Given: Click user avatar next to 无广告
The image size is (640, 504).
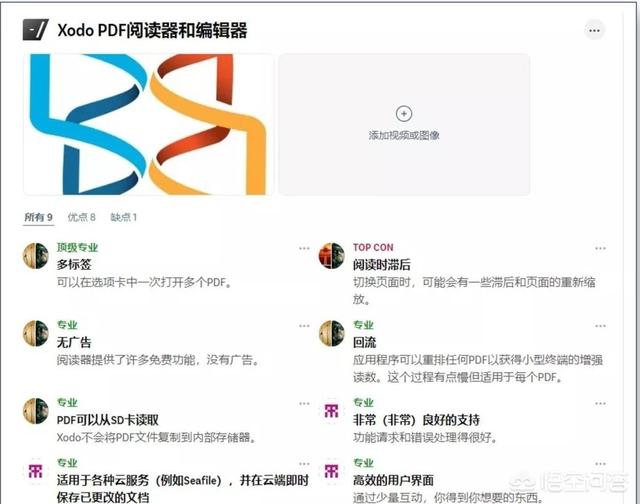Looking at the screenshot, I should (x=36, y=333).
